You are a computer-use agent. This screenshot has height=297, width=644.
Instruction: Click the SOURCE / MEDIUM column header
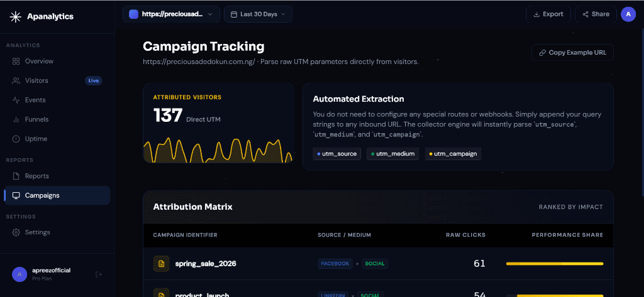344,235
